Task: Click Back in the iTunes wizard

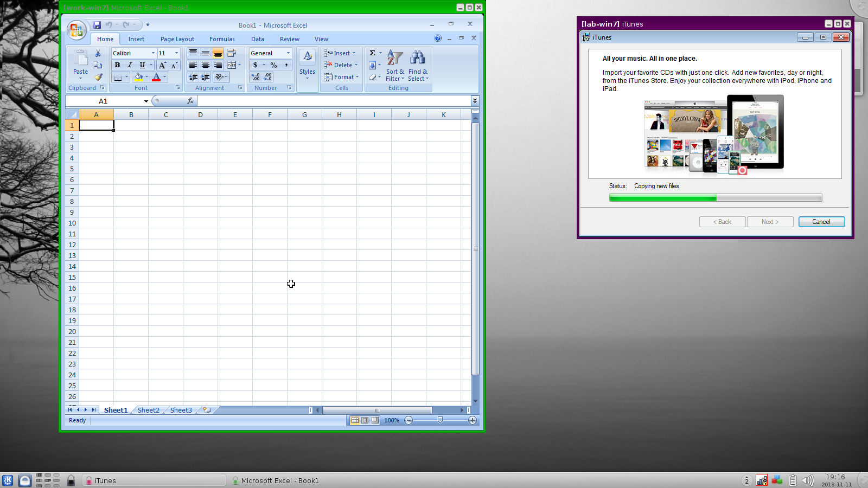Action: click(722, 221)
